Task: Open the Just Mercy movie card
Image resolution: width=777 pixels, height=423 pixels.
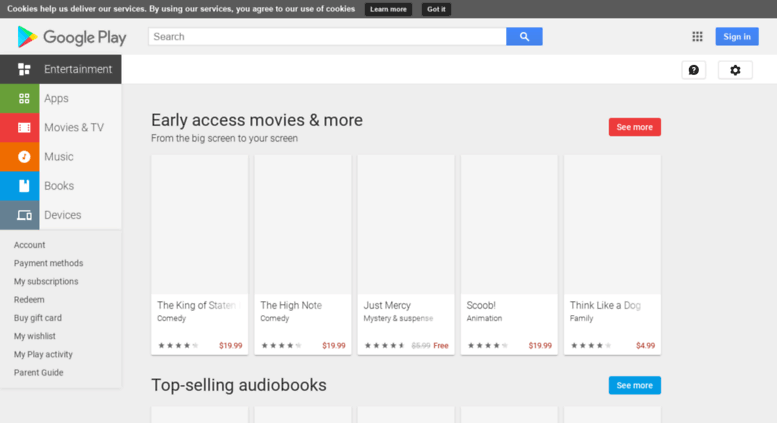Action: pyautogui.click(x=406, y=255)
